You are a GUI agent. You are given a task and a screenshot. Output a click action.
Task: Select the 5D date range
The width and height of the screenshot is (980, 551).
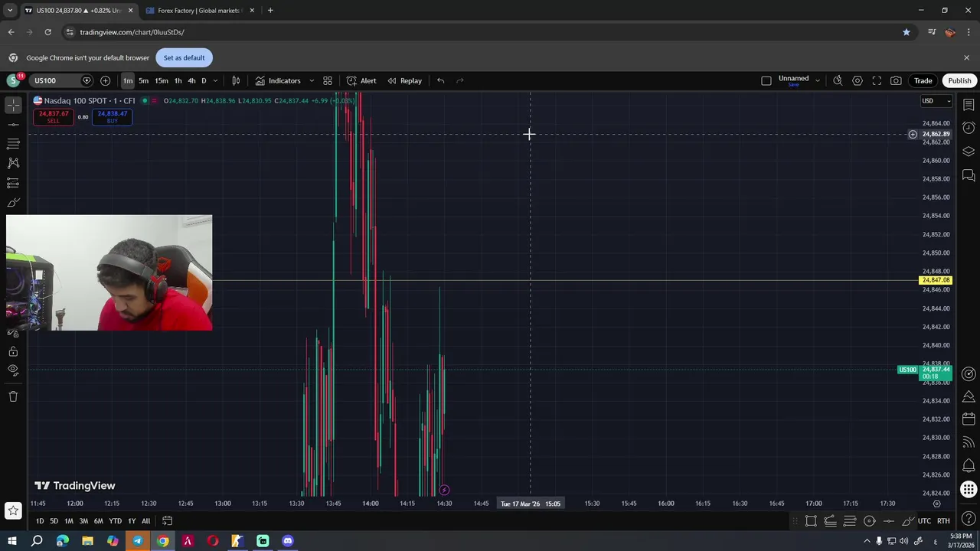(x=54, y=521)
